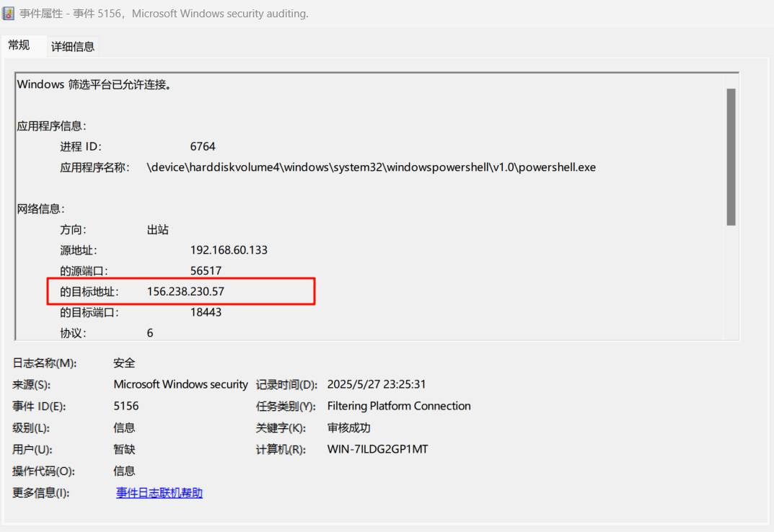
Task: Click the Filtering Platform Connection task category
Action: tap(399, 406)
